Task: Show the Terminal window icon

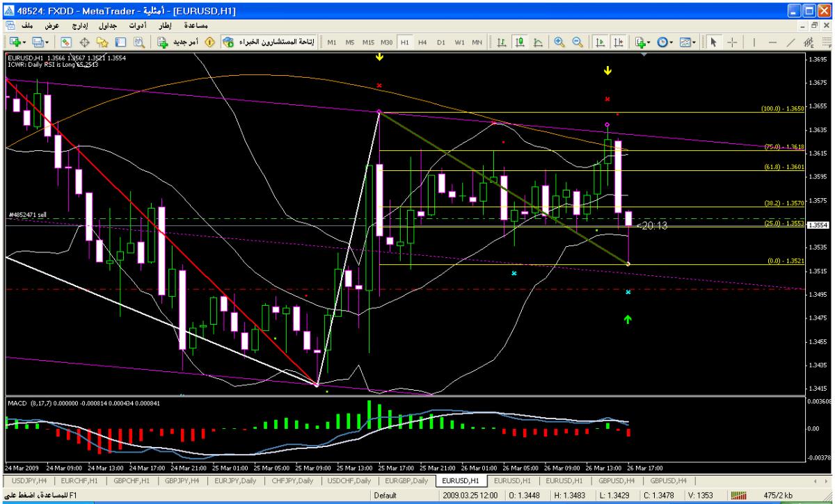Action: [120, 42]
